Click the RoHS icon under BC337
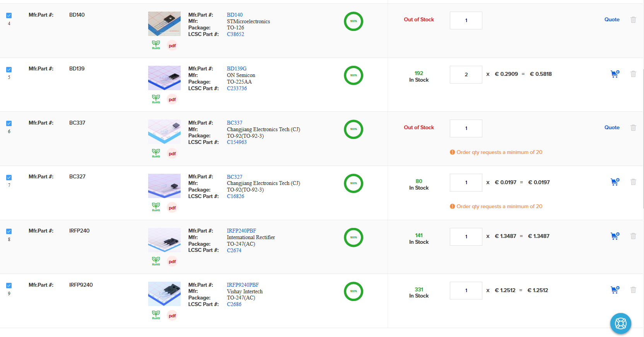 (x=156, y=153)
